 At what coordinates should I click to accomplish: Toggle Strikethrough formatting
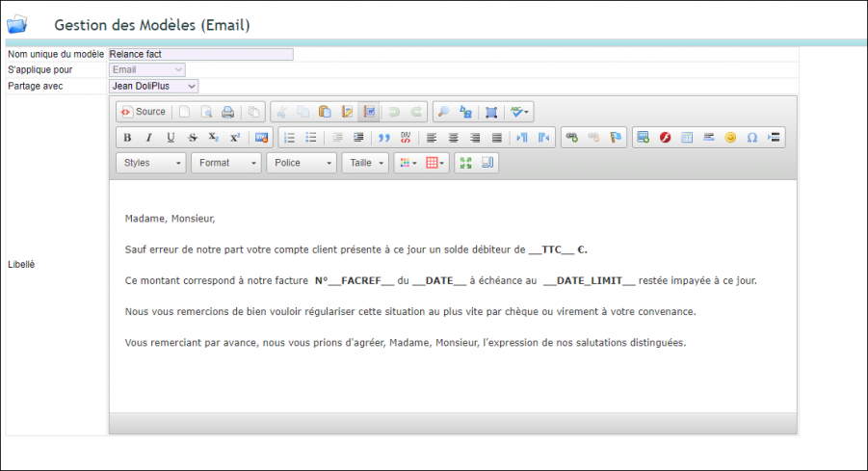click(x=192, y=138)
